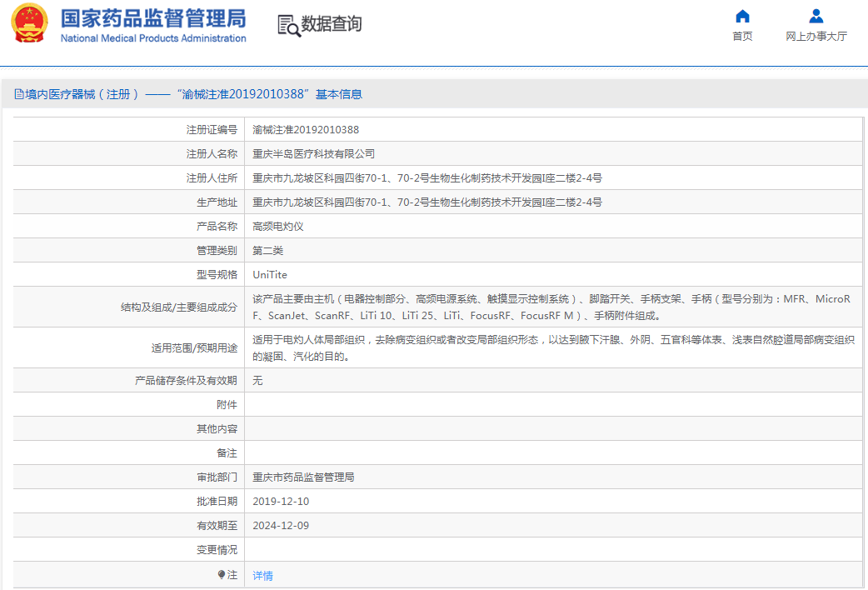Image resolution: width=868 pixels, height=590 pixels.
Task: Click the 管理类别 row label
Action: pyautogui.click(x=217, y=250)
